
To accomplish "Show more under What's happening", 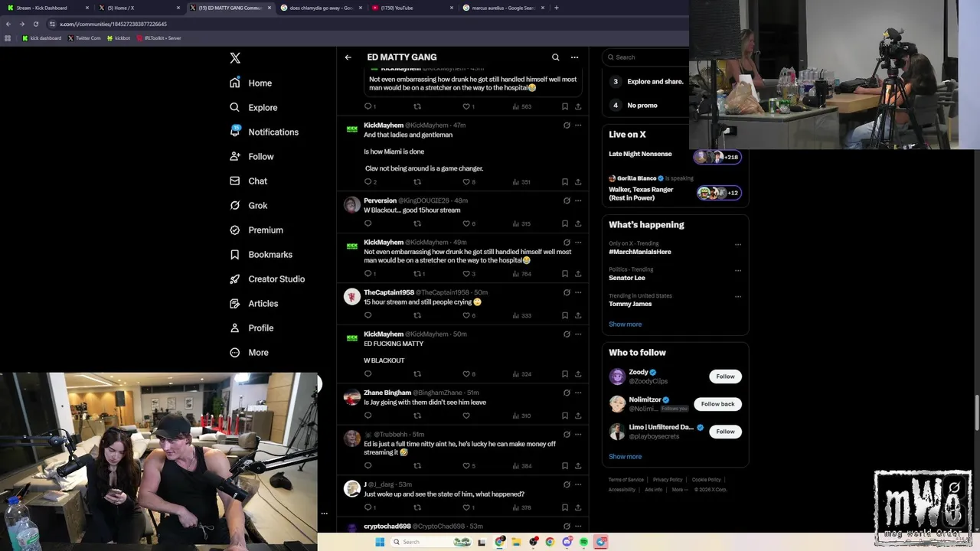I will pos(626,324).
